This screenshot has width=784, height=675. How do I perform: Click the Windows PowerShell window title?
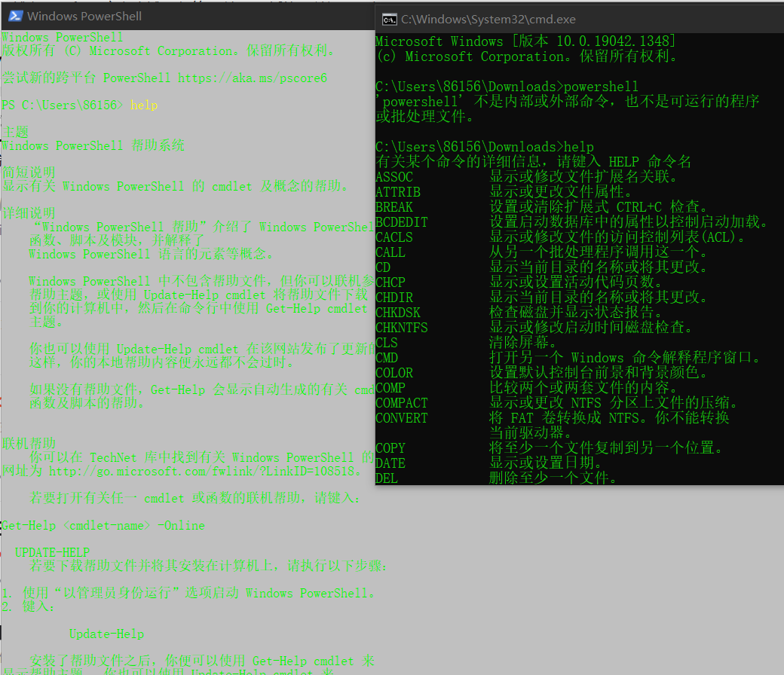tap(84, 16)
